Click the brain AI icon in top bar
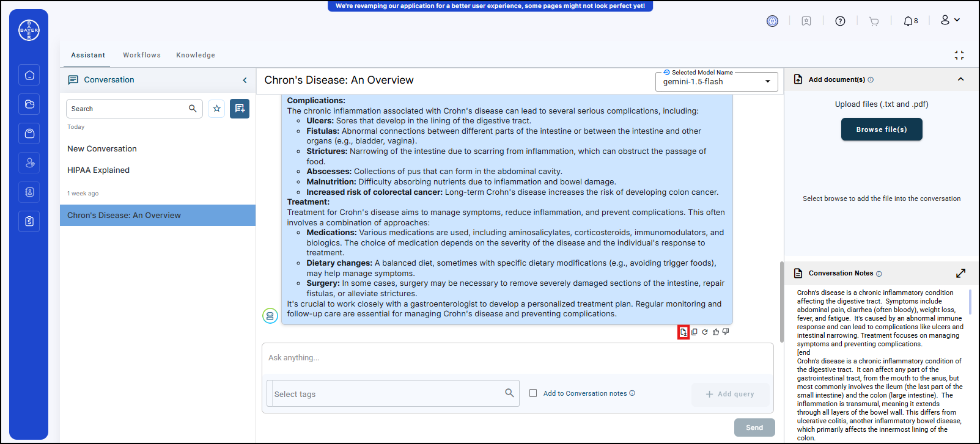The image size is (980, 444). click(773, 21)
